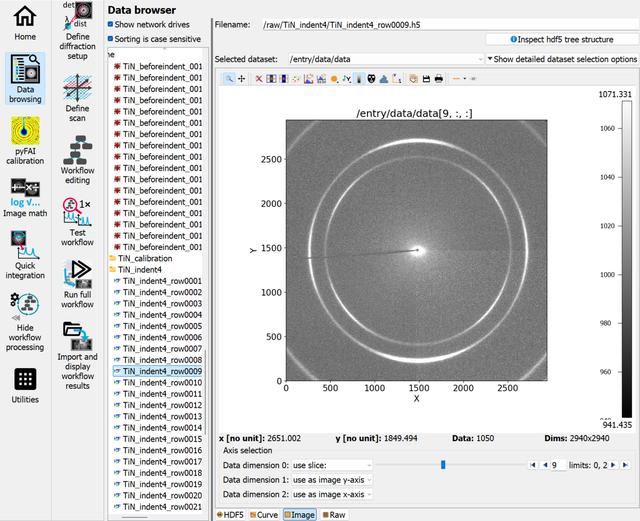The height and width of the screenshot is (521, 640).
Task: Click the slice dimension slider handle
Action: [x=443, y=465]
